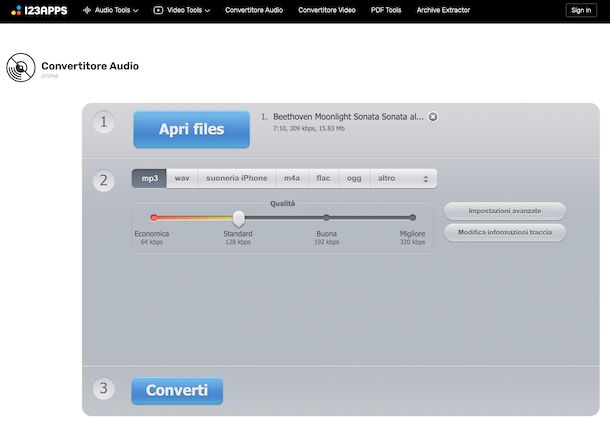The image size is (610, 429).
Task: Click the Audio Tools waveform icon
Action: click(x=87, y=10)
